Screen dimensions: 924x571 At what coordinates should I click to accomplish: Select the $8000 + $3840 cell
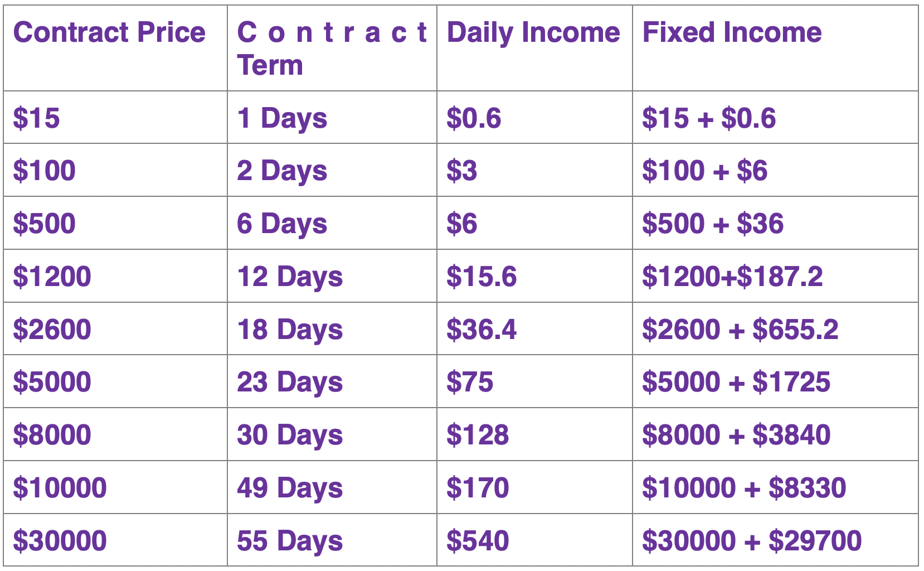click(736, 435)
